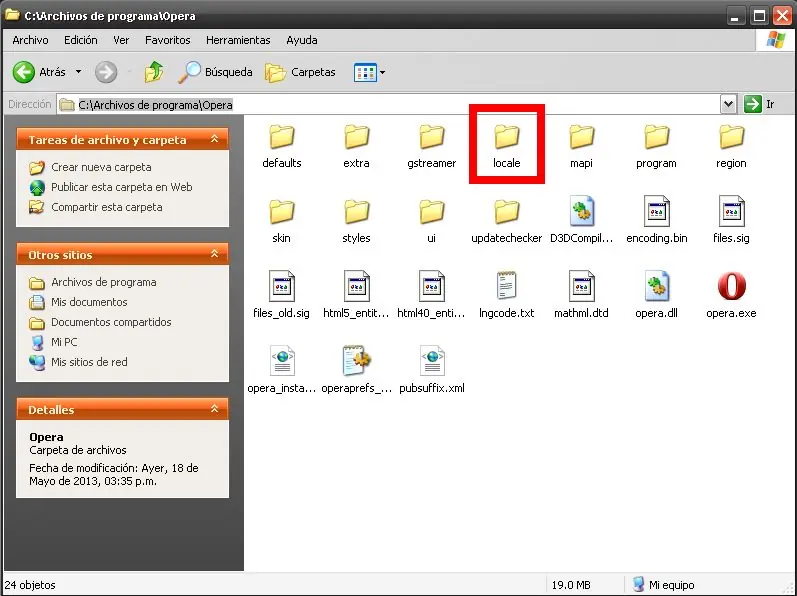
Task: Click the Ir go button
Action: 759,104
